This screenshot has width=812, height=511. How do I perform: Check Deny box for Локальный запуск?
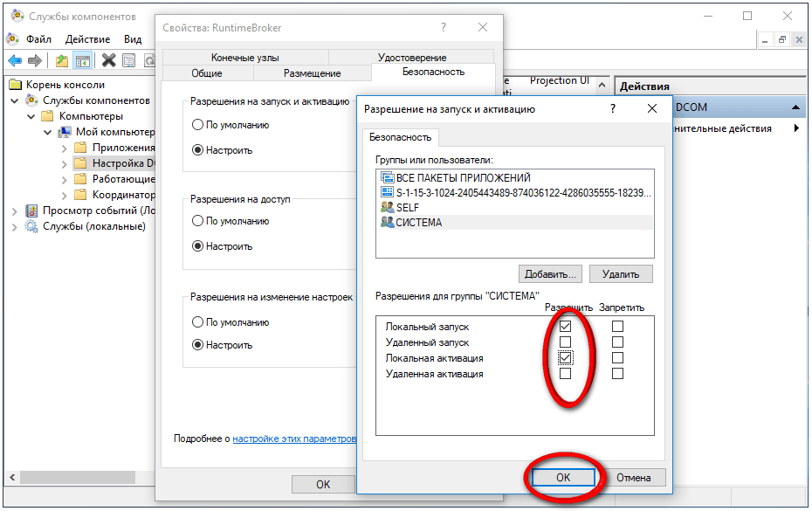[x=617, y=327]
